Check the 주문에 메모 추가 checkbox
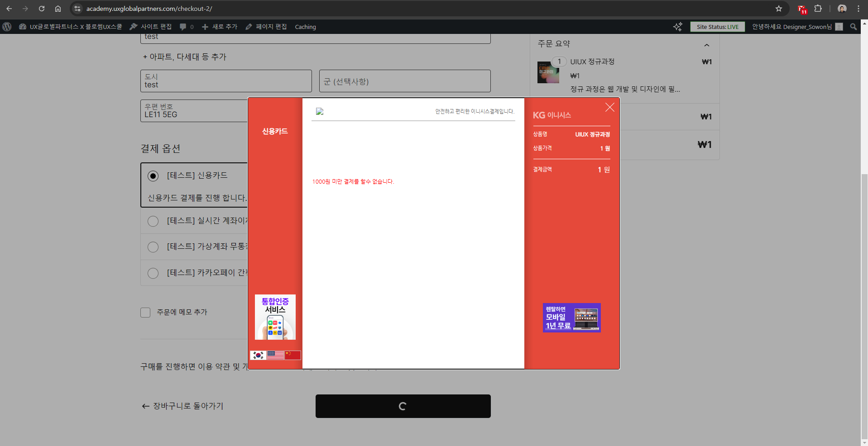The image size is (868, 446). pos(145,313)
